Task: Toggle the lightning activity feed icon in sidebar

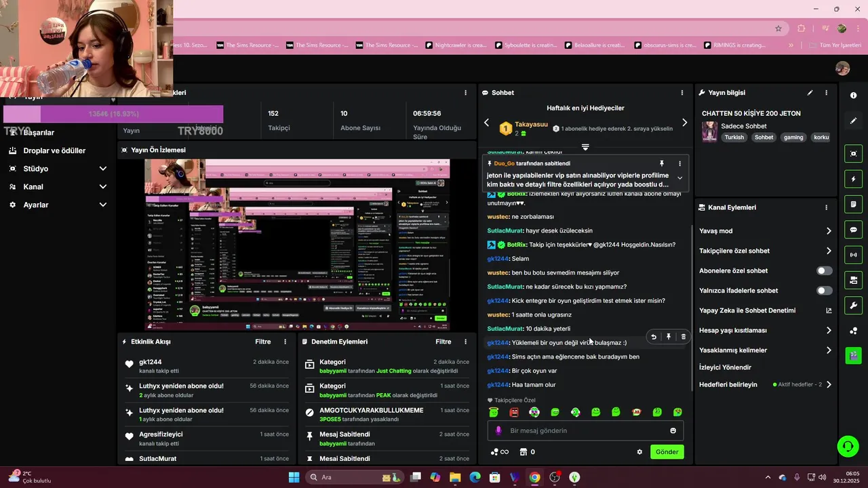Action: click(853, 179)
